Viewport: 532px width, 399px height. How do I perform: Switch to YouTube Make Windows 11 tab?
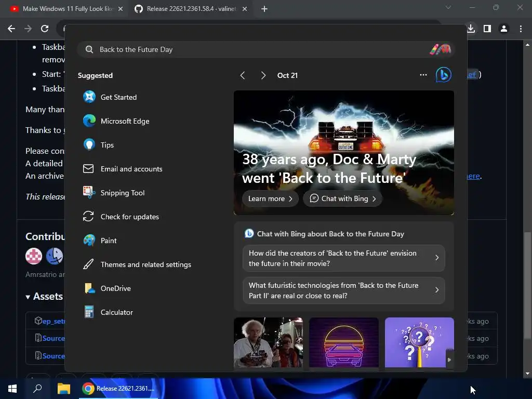[67, 9]
